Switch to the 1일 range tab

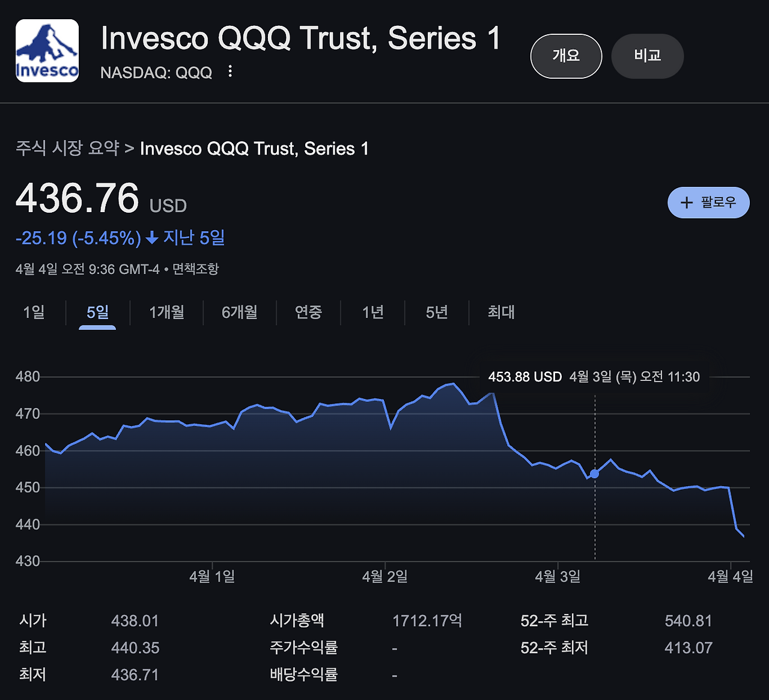point(34,312)
